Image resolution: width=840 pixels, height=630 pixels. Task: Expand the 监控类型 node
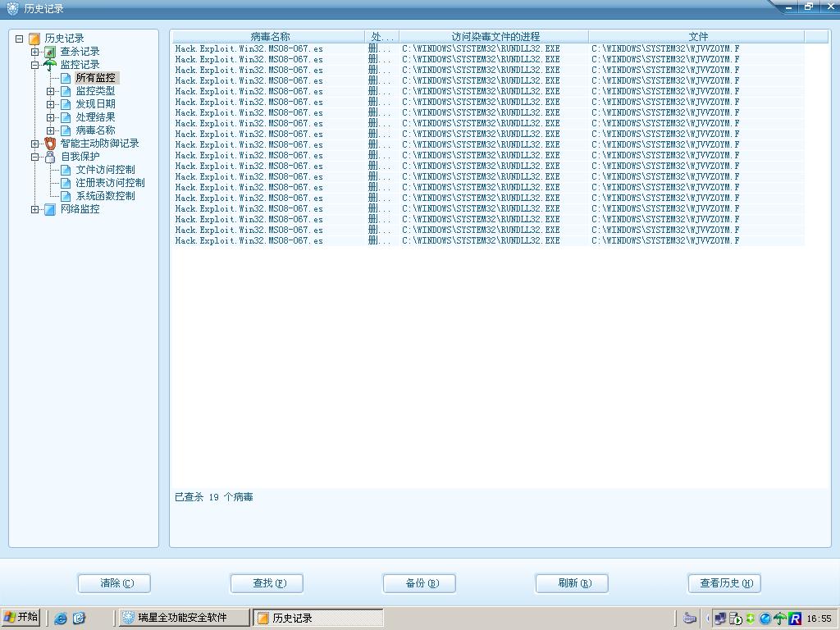50,91
